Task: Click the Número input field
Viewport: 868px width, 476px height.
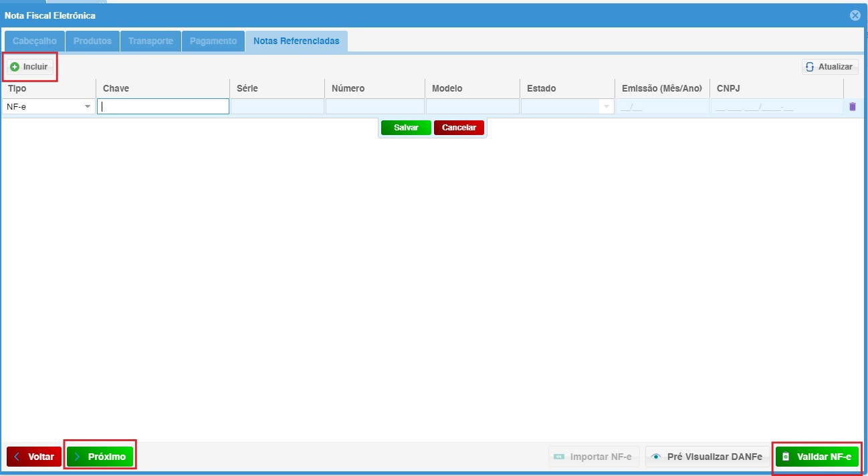Action: 374,107
